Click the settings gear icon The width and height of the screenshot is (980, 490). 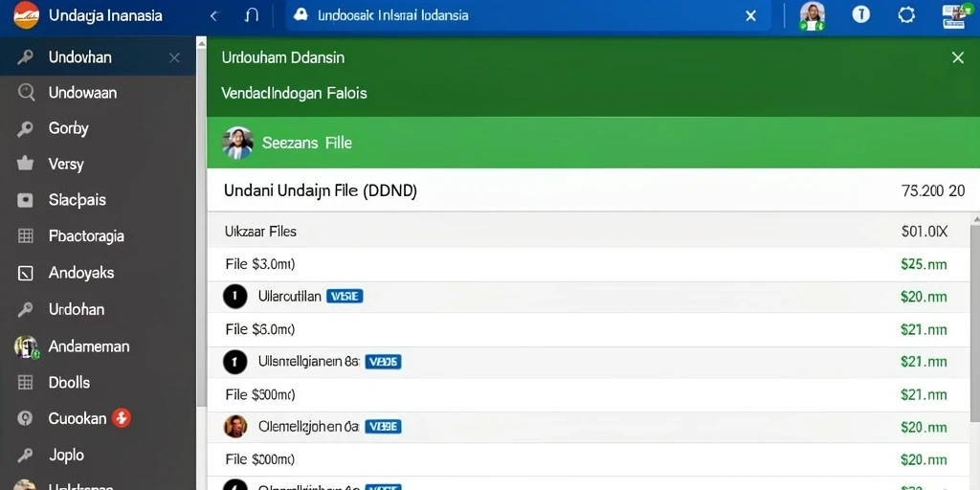tap(906, 15)
